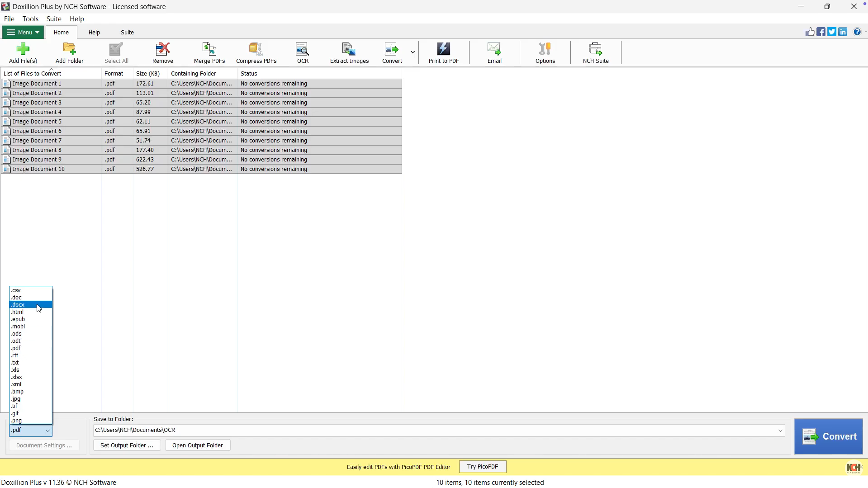Screen dimensions: 868x488
Task: Sort by the Status column header
Action: pyautogui.click(x=320, y=73)
